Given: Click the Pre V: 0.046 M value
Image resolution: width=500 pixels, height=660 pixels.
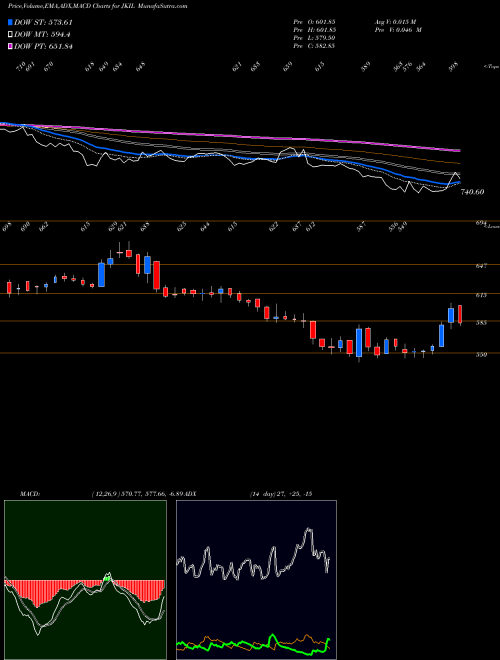Looking at the screenshot, I should (x=398, y=30).
